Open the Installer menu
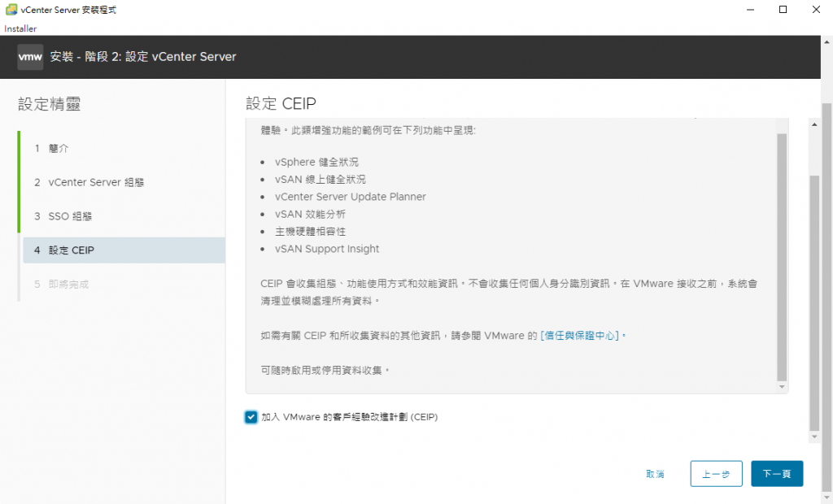 (20, 28)
